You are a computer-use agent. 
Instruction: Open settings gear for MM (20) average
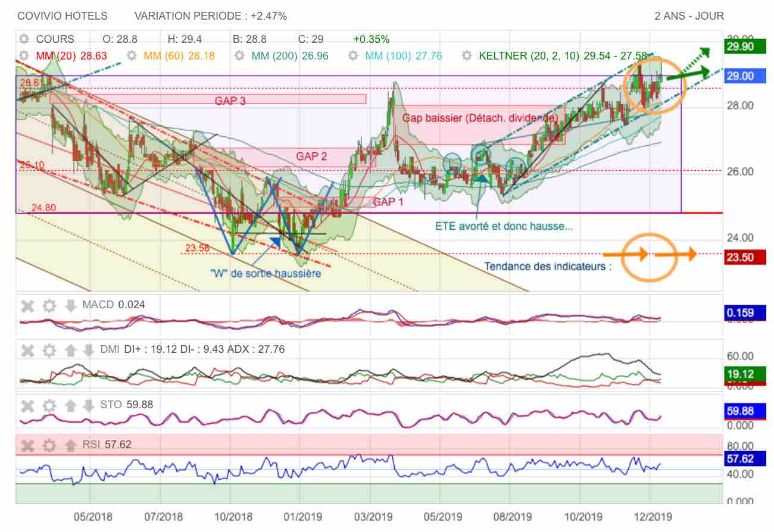[24, 56]
